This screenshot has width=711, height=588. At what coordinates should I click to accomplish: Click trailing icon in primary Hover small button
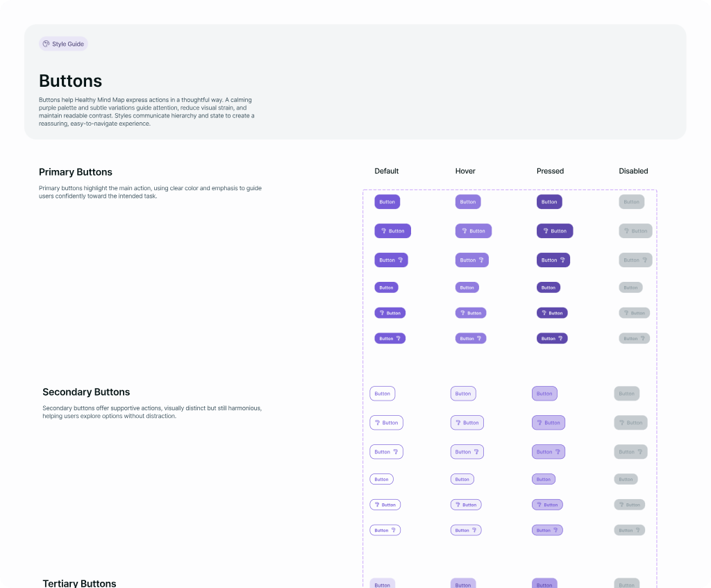pos(479,338)
